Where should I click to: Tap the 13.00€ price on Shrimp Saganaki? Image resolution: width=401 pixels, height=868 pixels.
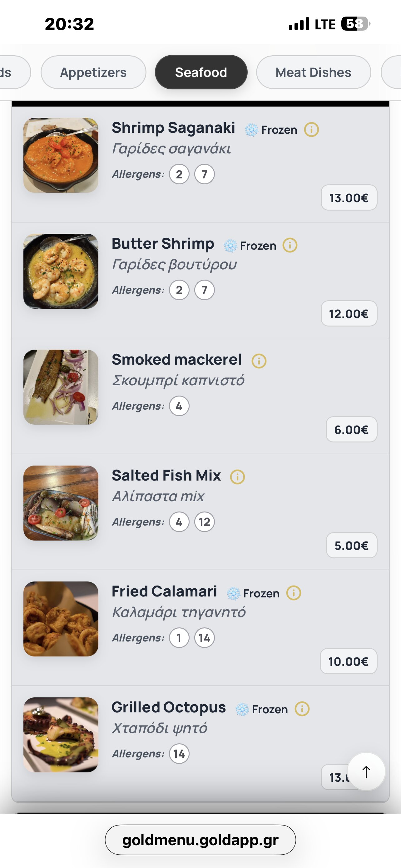coord(349,198)
